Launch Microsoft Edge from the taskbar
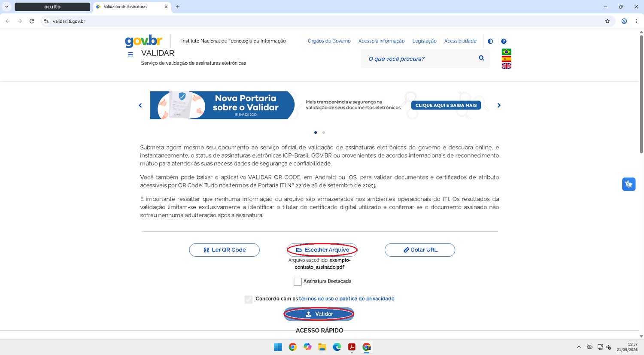 [x=337, y=347]
